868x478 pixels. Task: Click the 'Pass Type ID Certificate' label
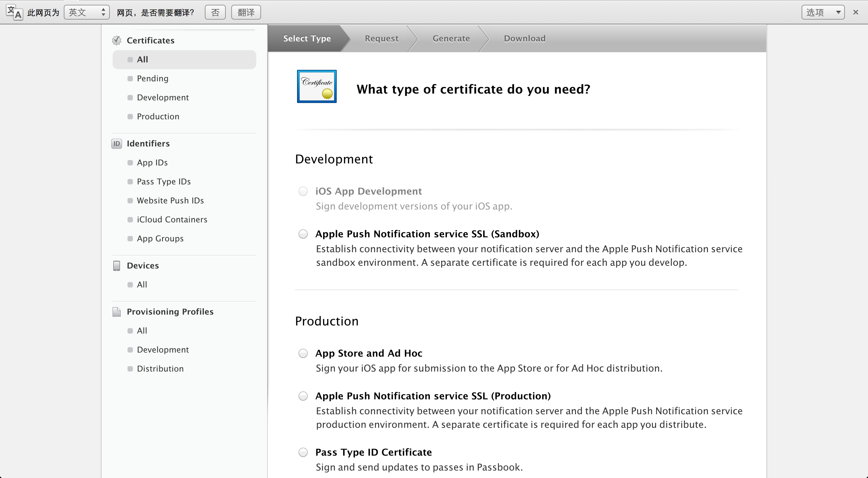(x=374, y=452)
